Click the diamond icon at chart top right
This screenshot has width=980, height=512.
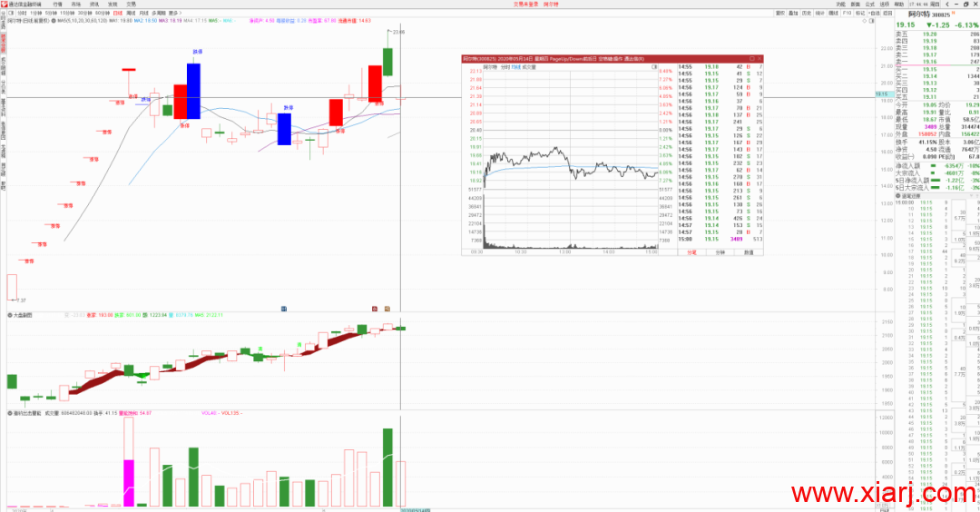pyautogui.click(x=865, y=21)
